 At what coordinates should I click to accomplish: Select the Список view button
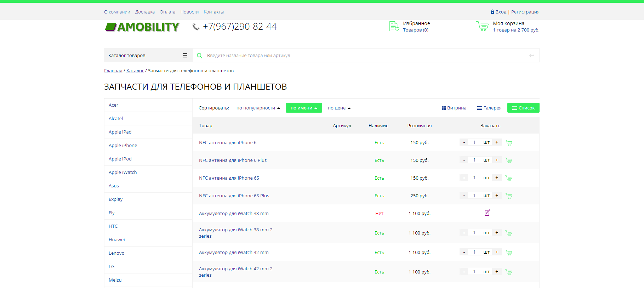pyautogui.click(x=523, y=108)
